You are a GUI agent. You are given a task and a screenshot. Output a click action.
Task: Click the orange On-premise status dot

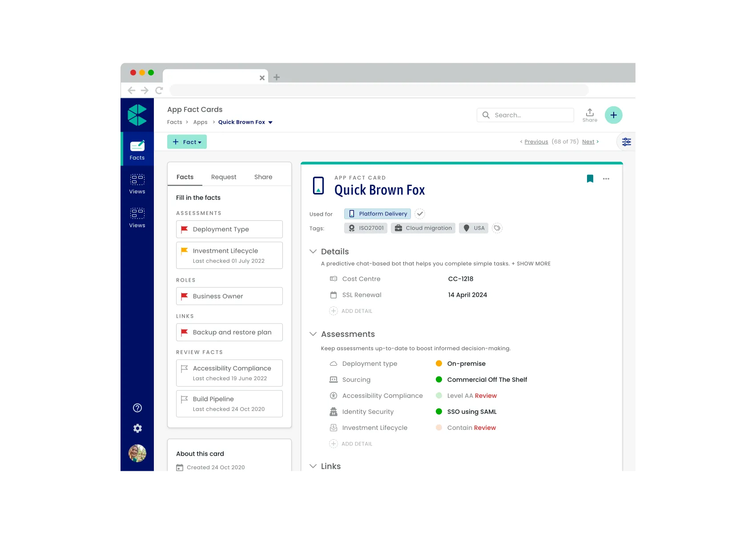439,364
